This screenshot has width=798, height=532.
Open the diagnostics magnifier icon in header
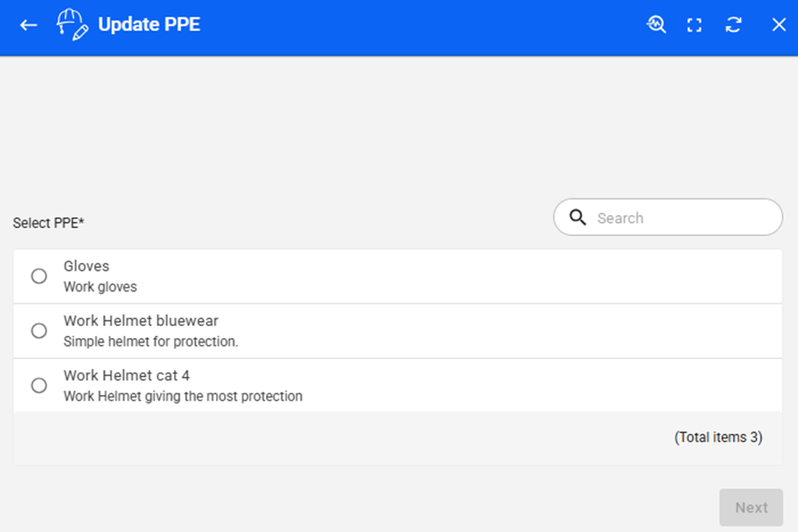[656, 25]
